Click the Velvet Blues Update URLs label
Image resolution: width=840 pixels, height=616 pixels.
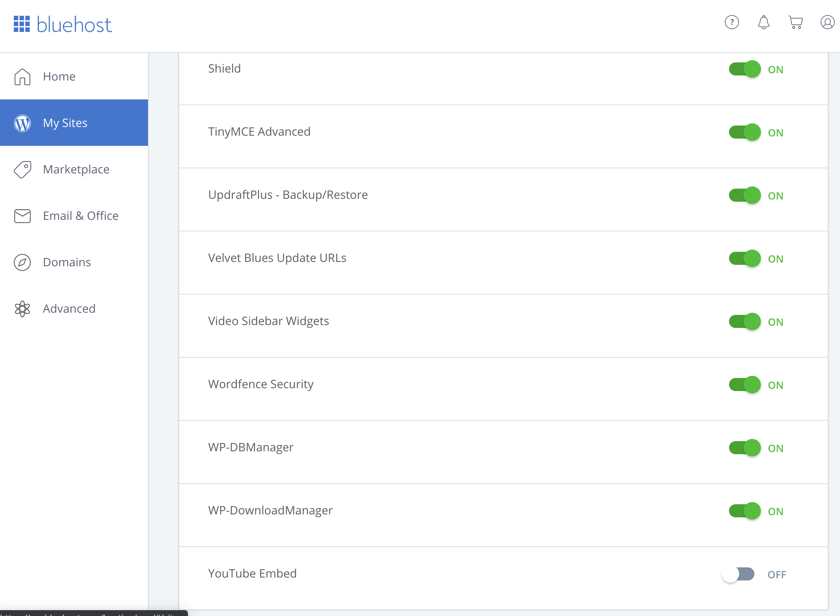[277, 258]
